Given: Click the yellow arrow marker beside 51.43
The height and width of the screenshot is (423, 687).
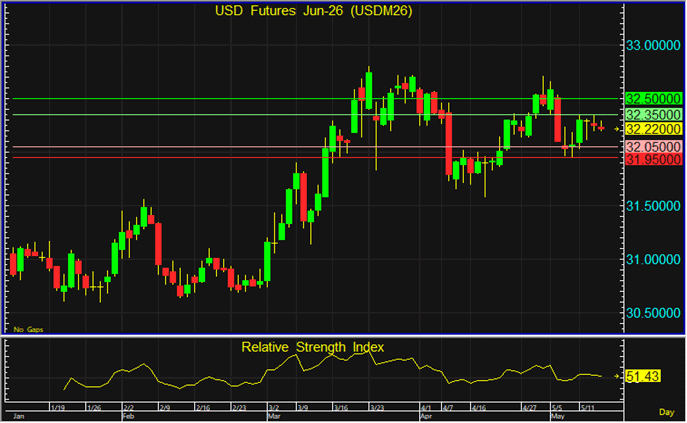Looking at the screenshot, I should click(617, 376).
